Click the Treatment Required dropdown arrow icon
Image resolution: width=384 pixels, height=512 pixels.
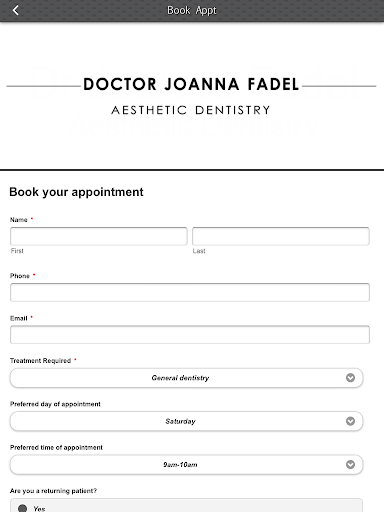pyautogui.click(x=350, y=378)
